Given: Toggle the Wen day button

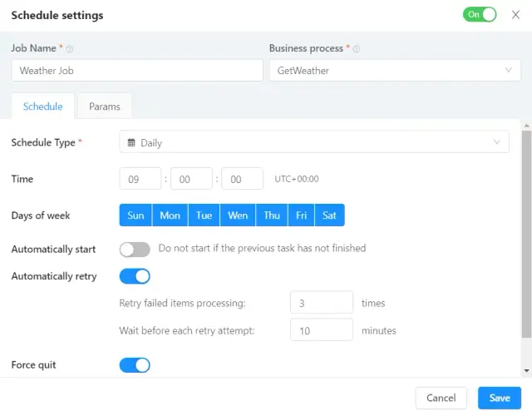Looking at the screenshot, I should point(238,215).
